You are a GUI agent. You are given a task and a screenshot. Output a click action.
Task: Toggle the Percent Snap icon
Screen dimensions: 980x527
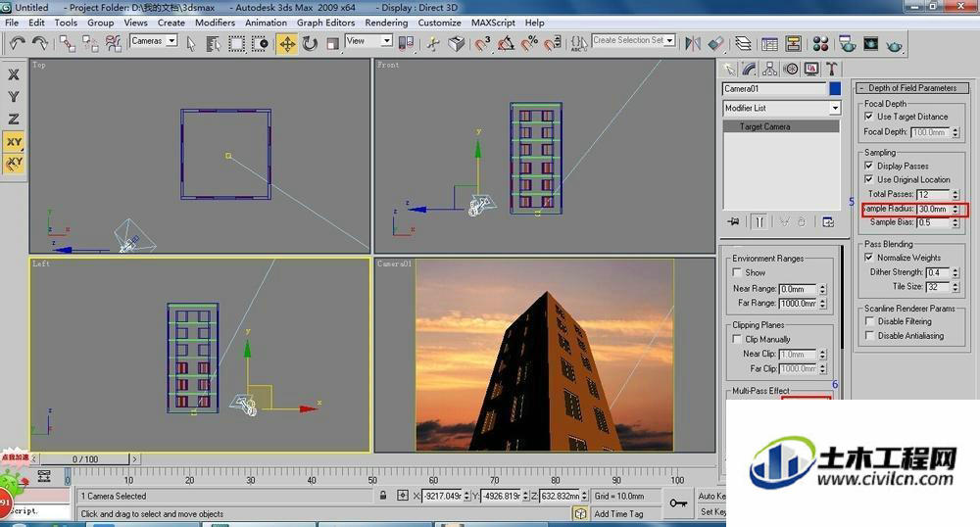tap(529, 43)
